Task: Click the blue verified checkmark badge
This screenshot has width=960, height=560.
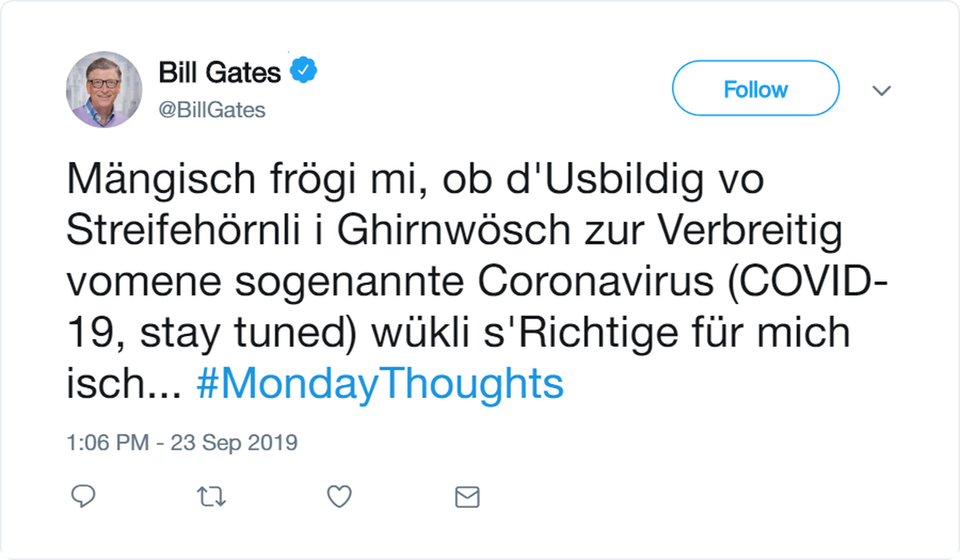Action: (304, 70)
